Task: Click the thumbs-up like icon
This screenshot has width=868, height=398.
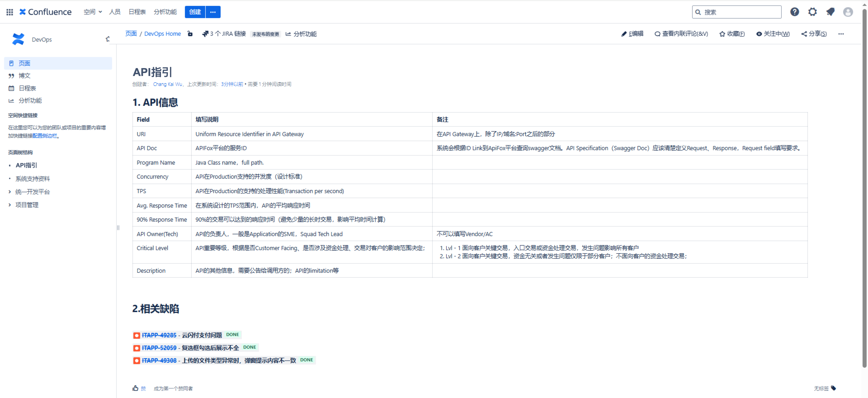Action: point(135,388)
